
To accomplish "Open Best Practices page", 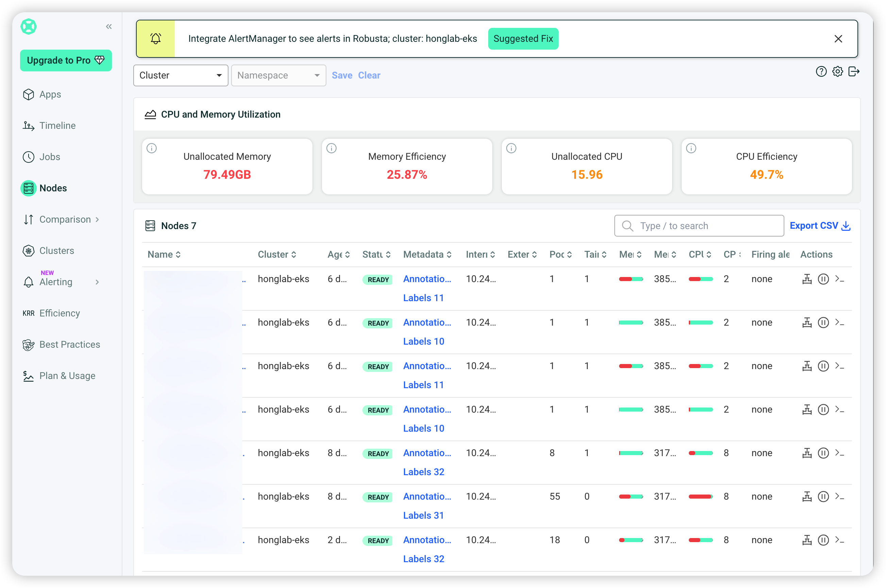I will coord(69,344).
